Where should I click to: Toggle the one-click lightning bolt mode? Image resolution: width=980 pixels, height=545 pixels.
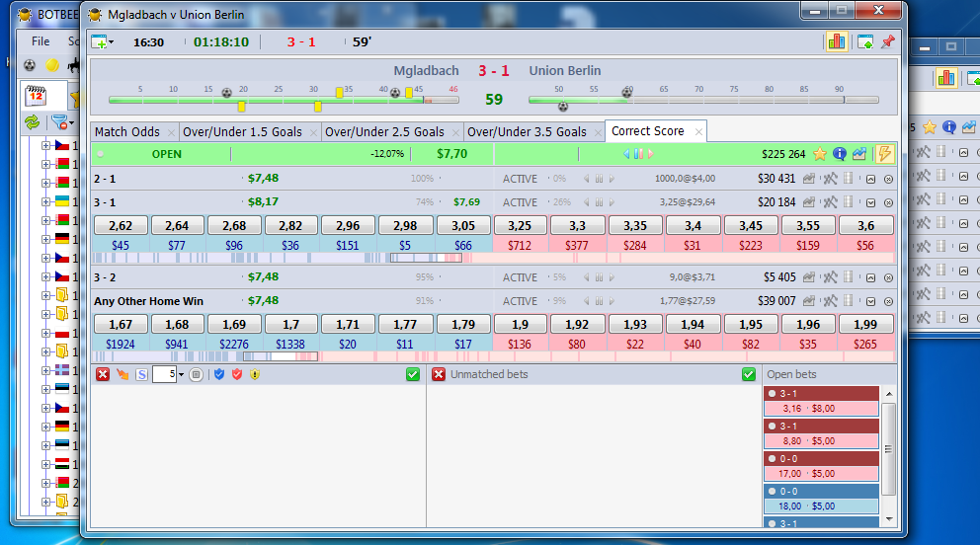(884, 154)
